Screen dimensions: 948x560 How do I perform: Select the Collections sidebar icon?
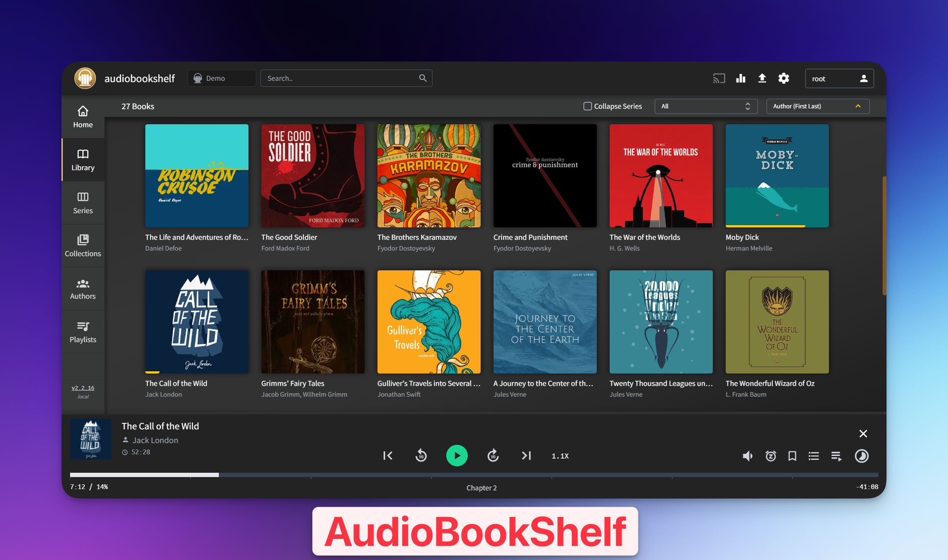tap(83, 245)
